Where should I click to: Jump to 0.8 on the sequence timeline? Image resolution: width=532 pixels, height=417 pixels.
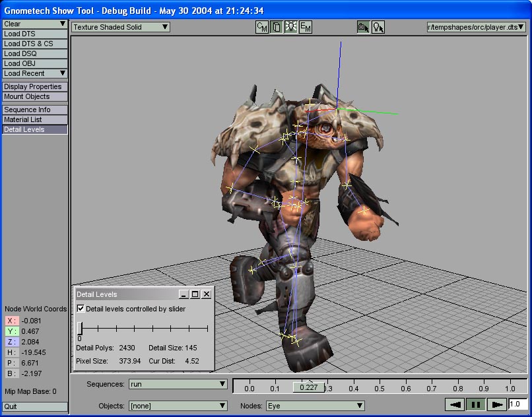pyautogui.click(x=457, y=389)
